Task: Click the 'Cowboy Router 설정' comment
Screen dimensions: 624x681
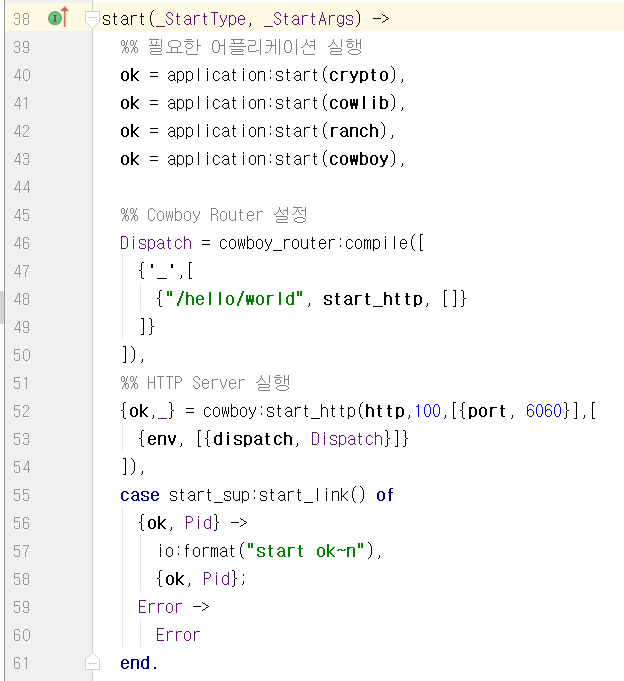Action: tap(214, 215)
